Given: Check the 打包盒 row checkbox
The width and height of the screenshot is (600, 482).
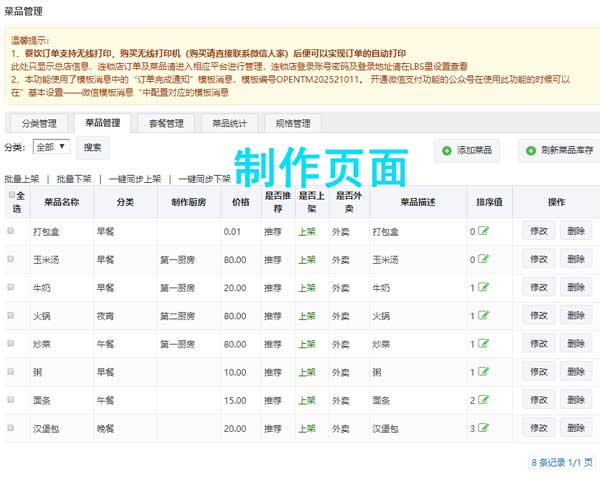Looking at the screenshot, I should 11,231.
